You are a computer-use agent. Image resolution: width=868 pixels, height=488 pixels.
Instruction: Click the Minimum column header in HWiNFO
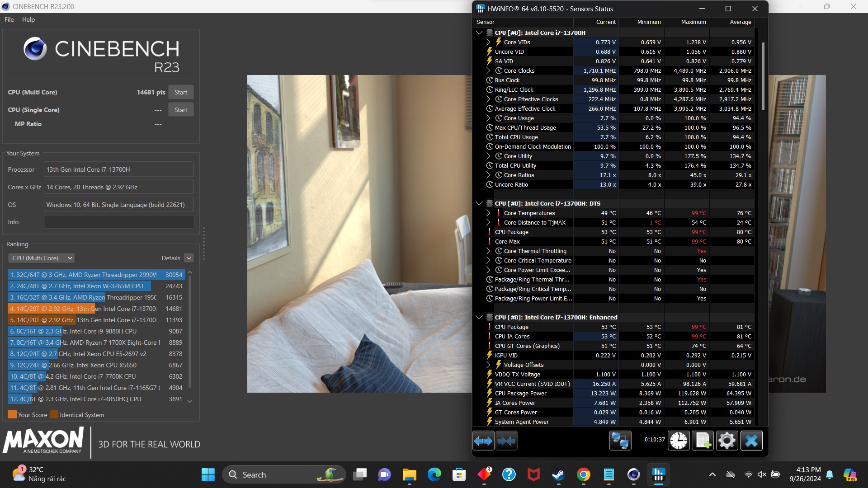click(x=642, y=22)
